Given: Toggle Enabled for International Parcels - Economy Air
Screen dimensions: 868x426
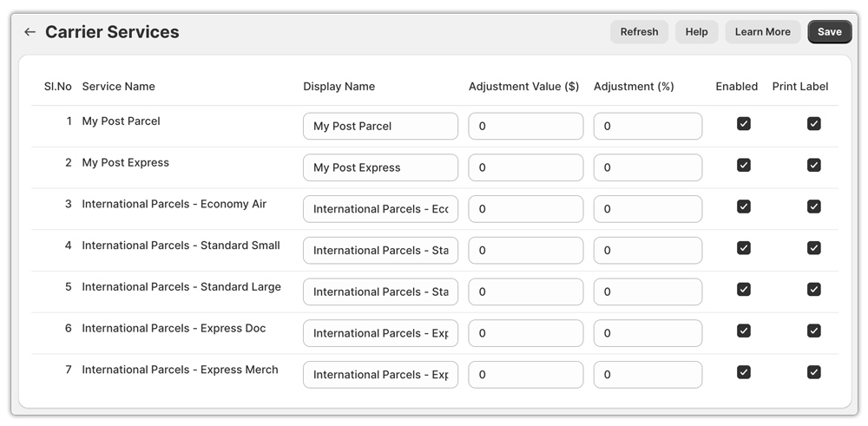Looking at the screenshot, I should (x=744, y=206).
